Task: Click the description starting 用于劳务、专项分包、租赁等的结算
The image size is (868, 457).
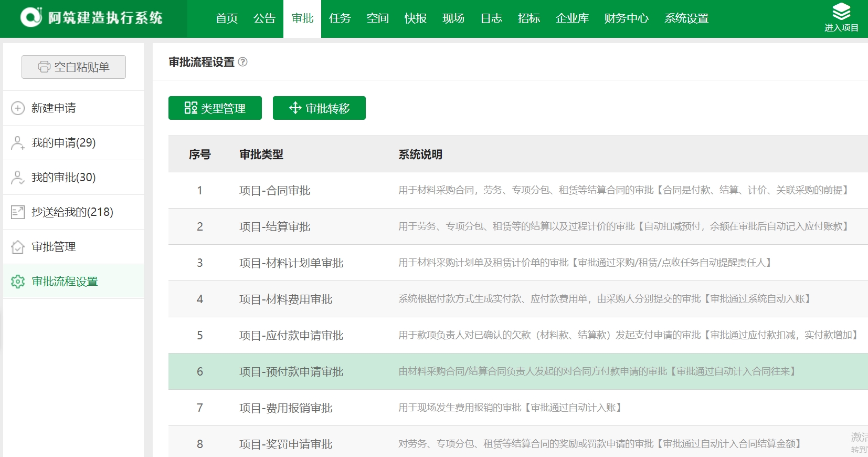Action: click(623, 226)
